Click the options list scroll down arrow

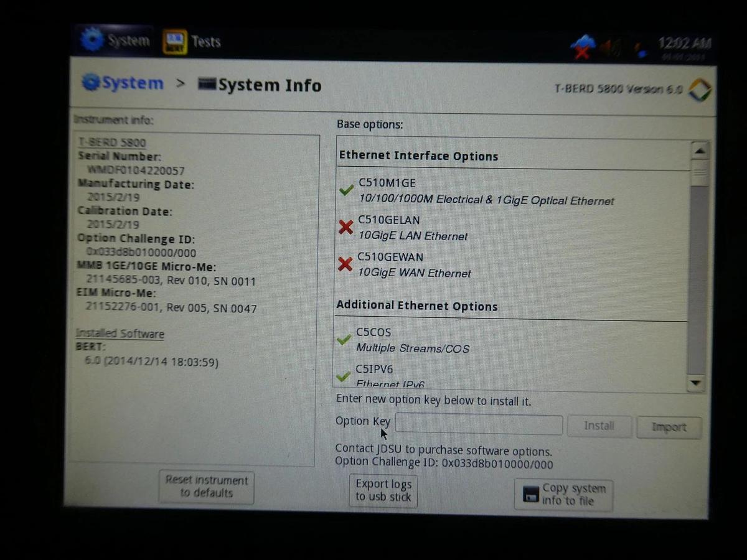[696, 383]
